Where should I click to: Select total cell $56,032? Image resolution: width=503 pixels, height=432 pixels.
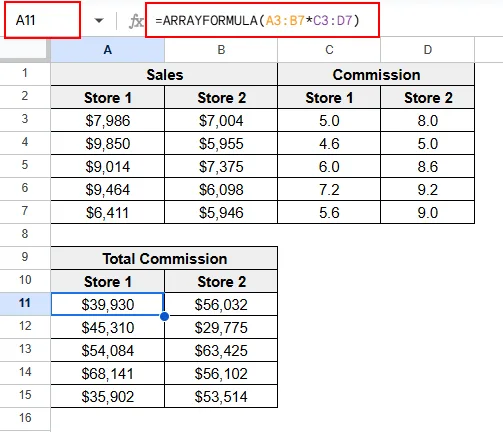tap(221, 304)
